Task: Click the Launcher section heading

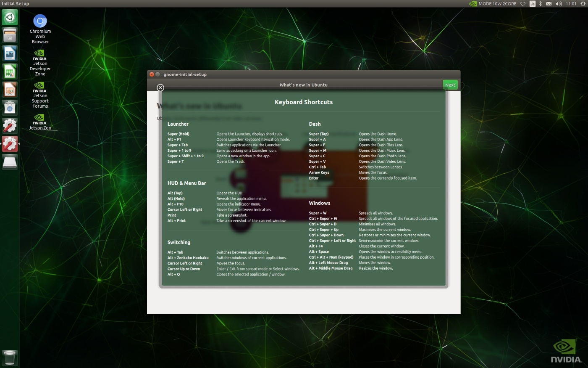Action: click(178, 124)
